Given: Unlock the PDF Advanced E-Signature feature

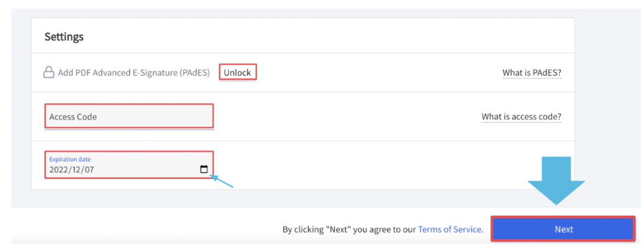Looking at the screenshot, I should coord(237,73).
